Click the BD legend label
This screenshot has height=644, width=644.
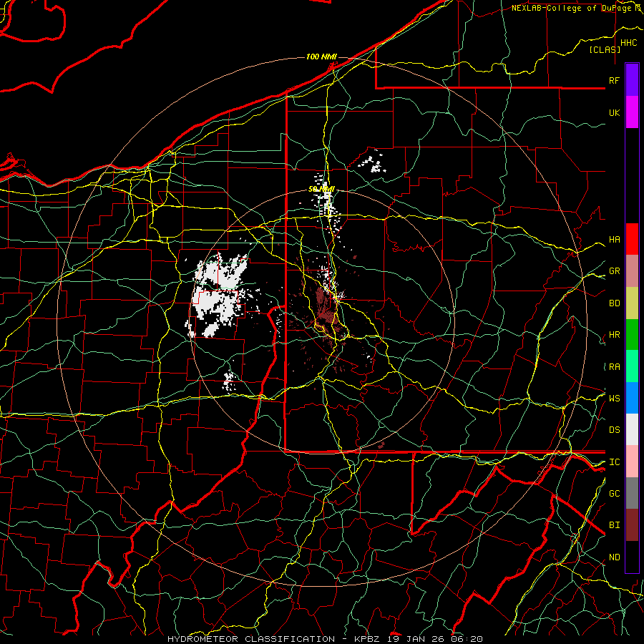pyautogui.click(x=615, y=303)
